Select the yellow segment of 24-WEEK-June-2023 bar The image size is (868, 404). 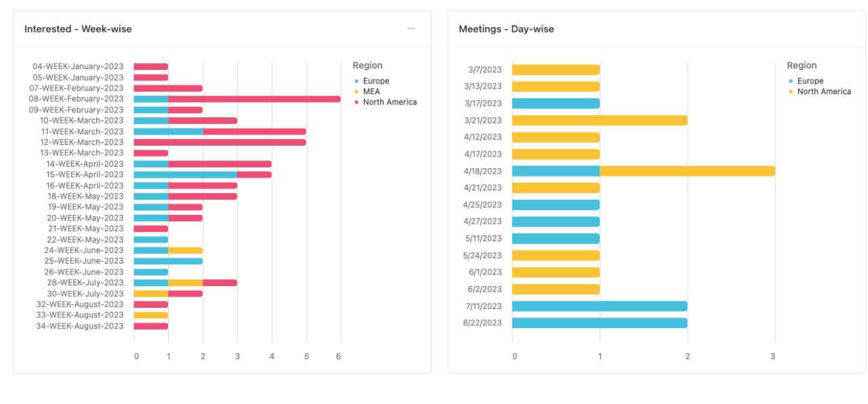coord(185,250)
